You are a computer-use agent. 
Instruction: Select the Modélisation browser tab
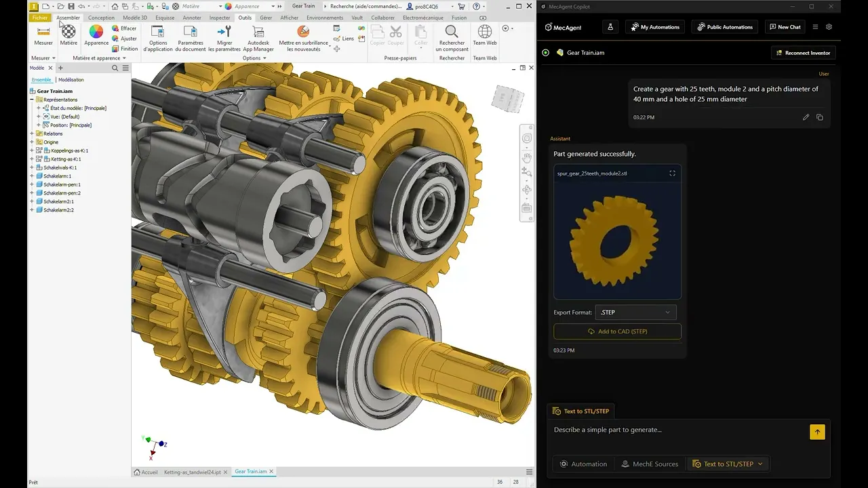coord(71,80)
